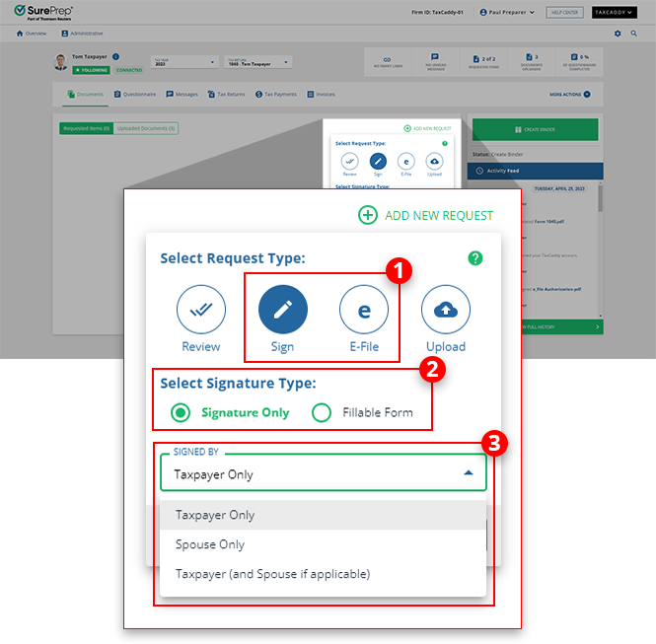Click the SurePrep logo

tap(43, 12)
